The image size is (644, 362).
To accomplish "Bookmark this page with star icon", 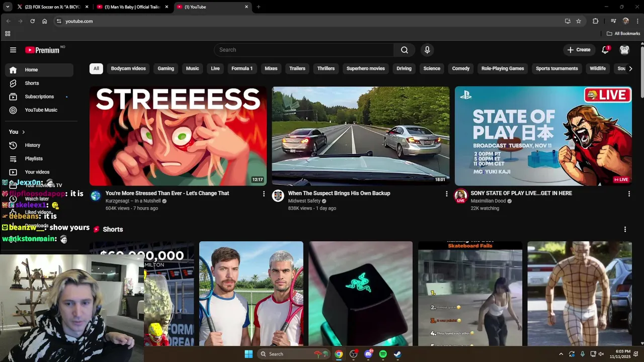I will pyautogui.click(x=579, y=21).
